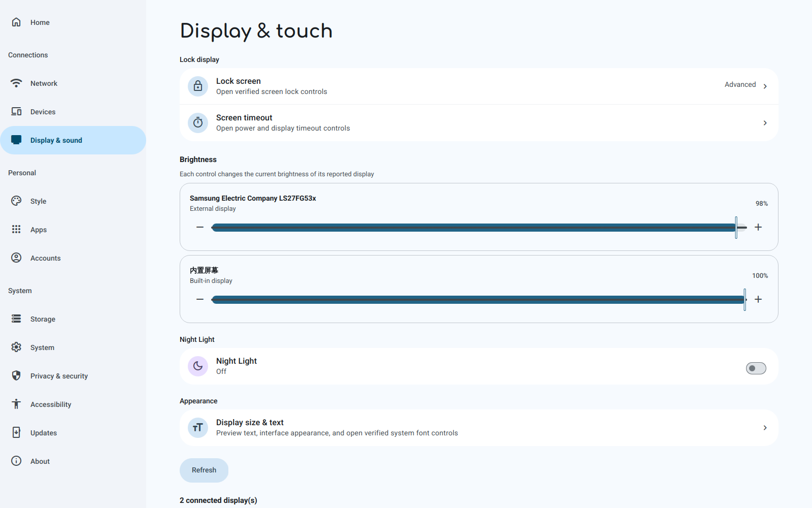The width and height of the screenshot is (812, 508).
Task: Open the Network settings page
Action: tap(73, 83)
